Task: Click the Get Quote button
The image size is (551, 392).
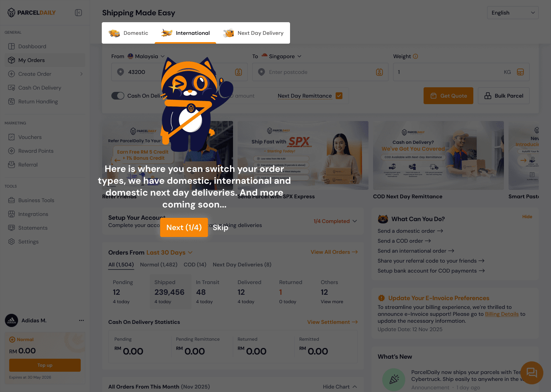Action: 448,96
